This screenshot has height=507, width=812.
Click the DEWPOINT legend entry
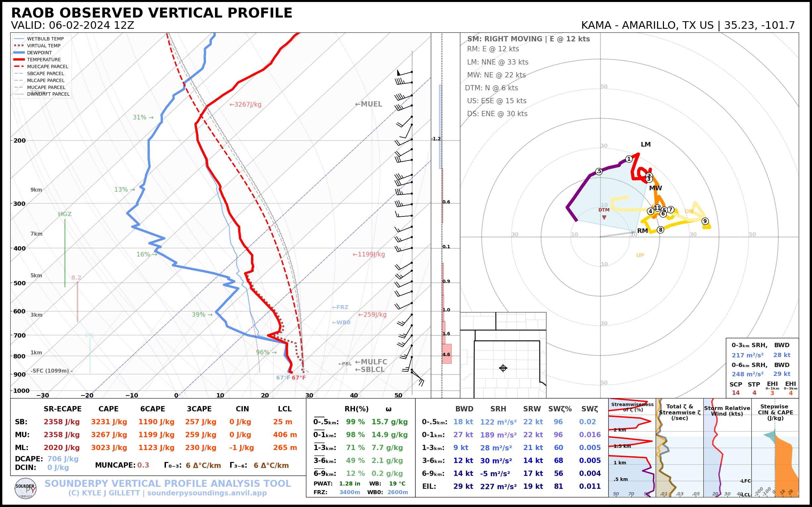click(39, 53)
